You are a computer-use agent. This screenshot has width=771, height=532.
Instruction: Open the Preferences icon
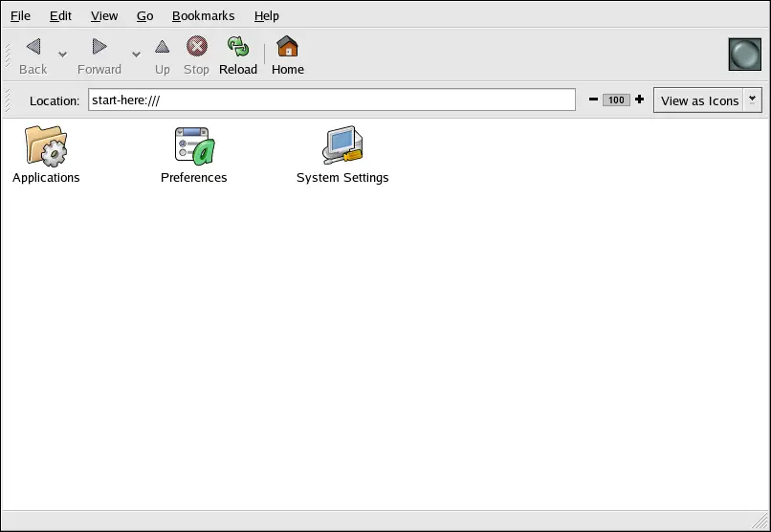point(194,146)
